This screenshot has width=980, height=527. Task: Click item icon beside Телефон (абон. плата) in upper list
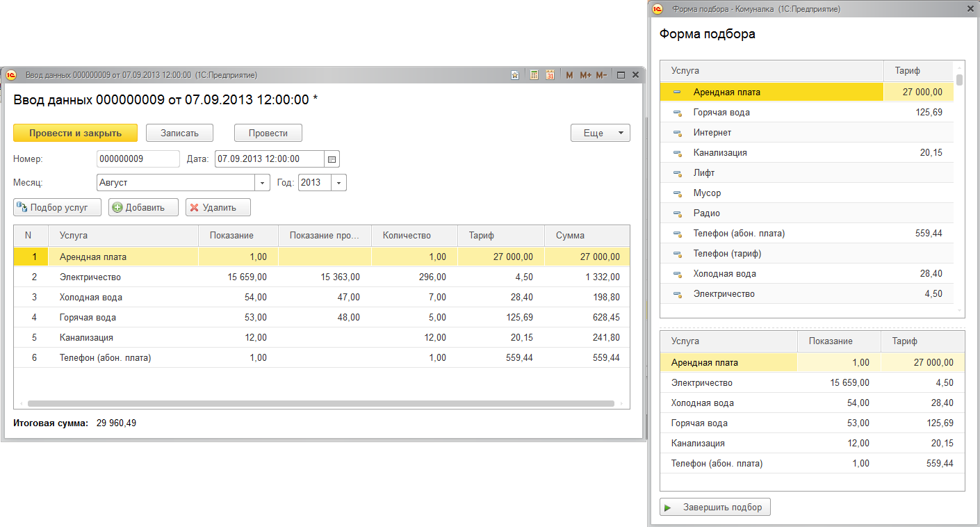point(678,234)
